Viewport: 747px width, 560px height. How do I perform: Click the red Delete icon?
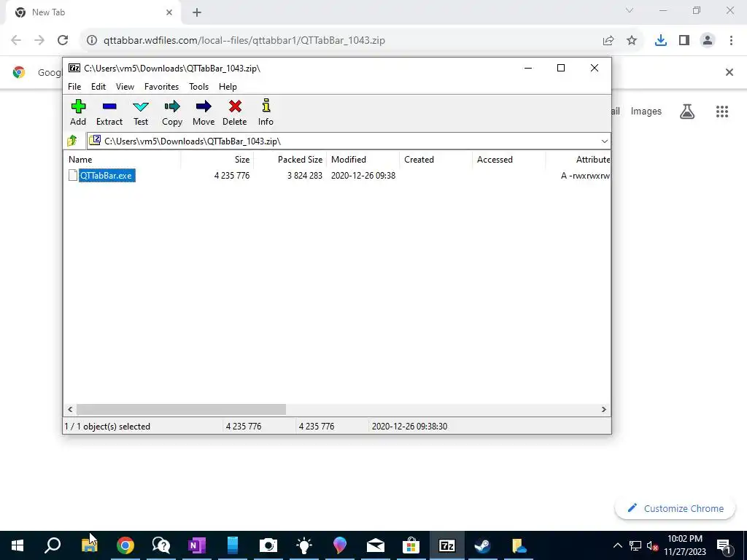pos(234,113)
